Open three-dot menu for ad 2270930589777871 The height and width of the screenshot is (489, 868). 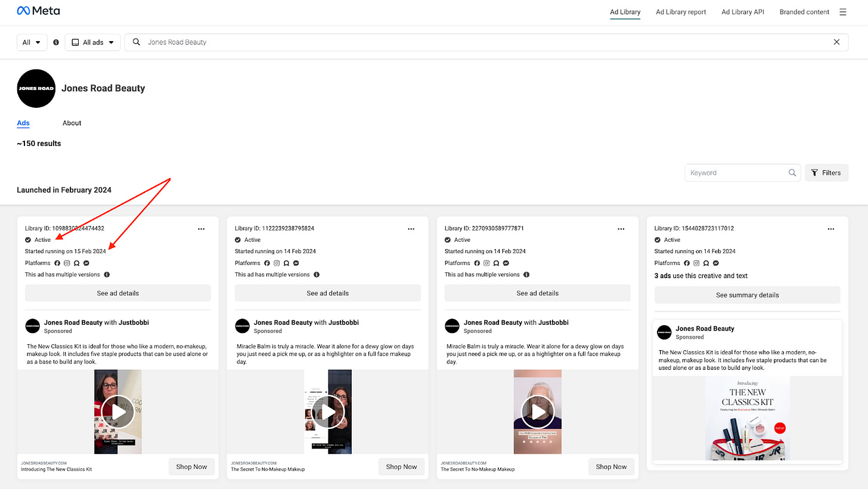click(621, 229)
